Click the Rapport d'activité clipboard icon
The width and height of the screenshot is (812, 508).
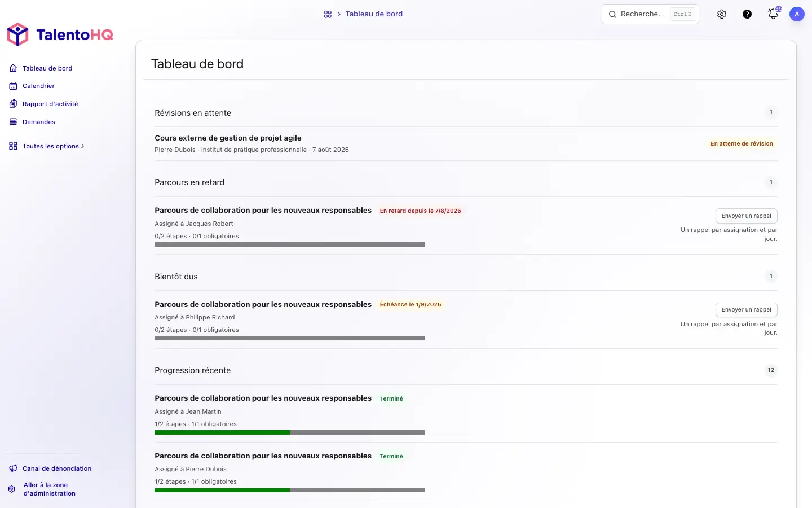coord(13,104)
